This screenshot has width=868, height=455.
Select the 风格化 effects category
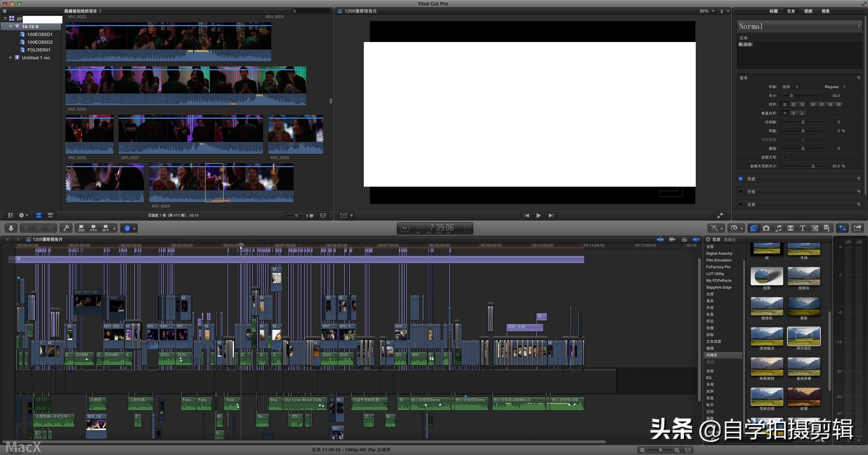723,355
